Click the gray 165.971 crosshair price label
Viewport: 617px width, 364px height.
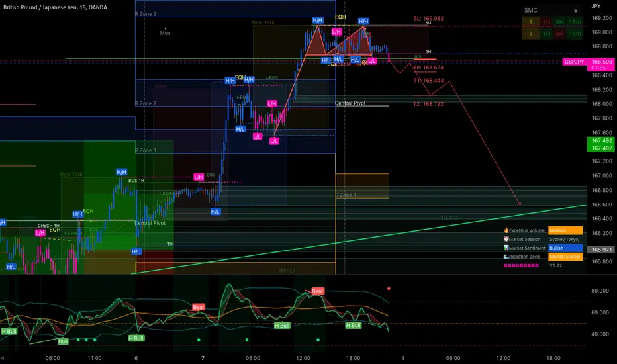[x=602, y=250]
